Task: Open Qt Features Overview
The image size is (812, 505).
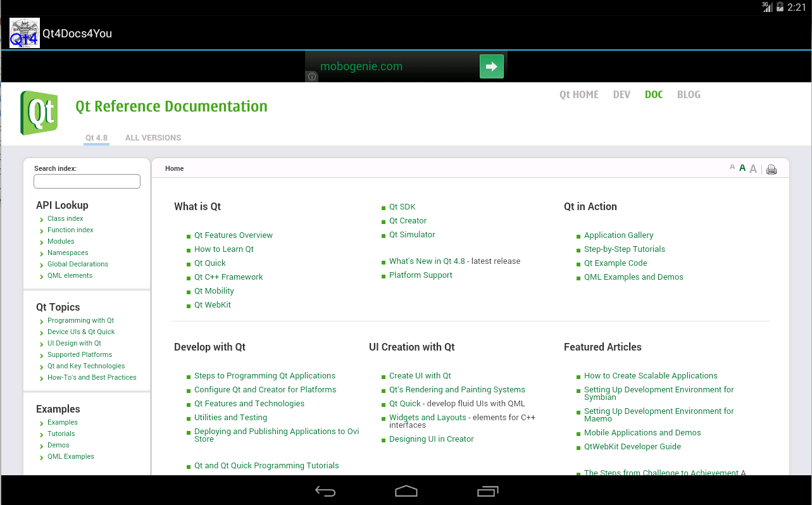Action: click(x=234, y=235)
